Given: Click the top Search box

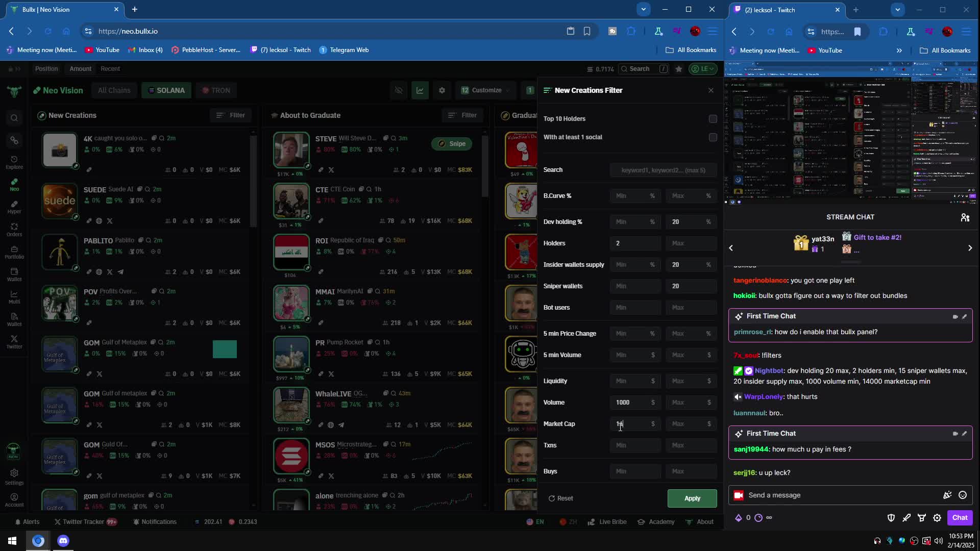Looking at the screenshot, I should click(x=643, y=69).
